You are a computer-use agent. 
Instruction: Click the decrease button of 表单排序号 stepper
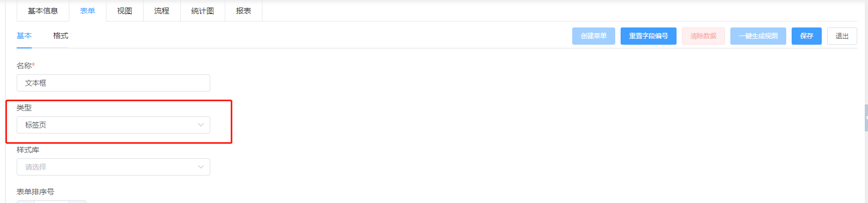[25, 202]
